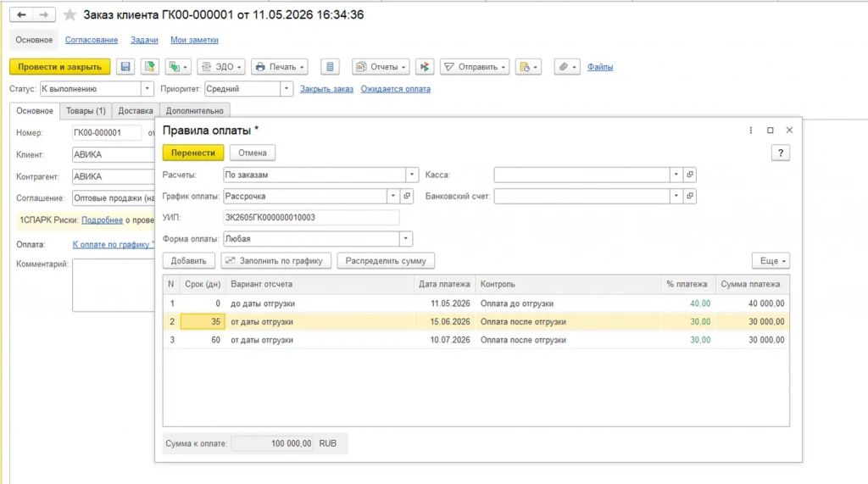Click the three-dot menu in Правила оплаты dialog
868x484 pixels.
click(751, 131)
